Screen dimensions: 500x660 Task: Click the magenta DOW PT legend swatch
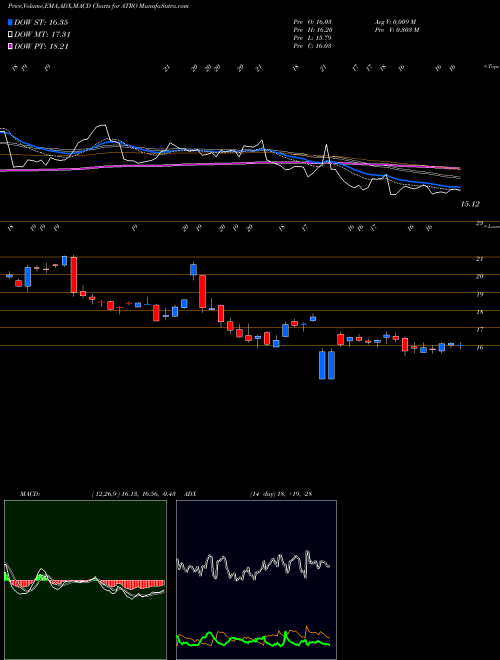(10, 46)
